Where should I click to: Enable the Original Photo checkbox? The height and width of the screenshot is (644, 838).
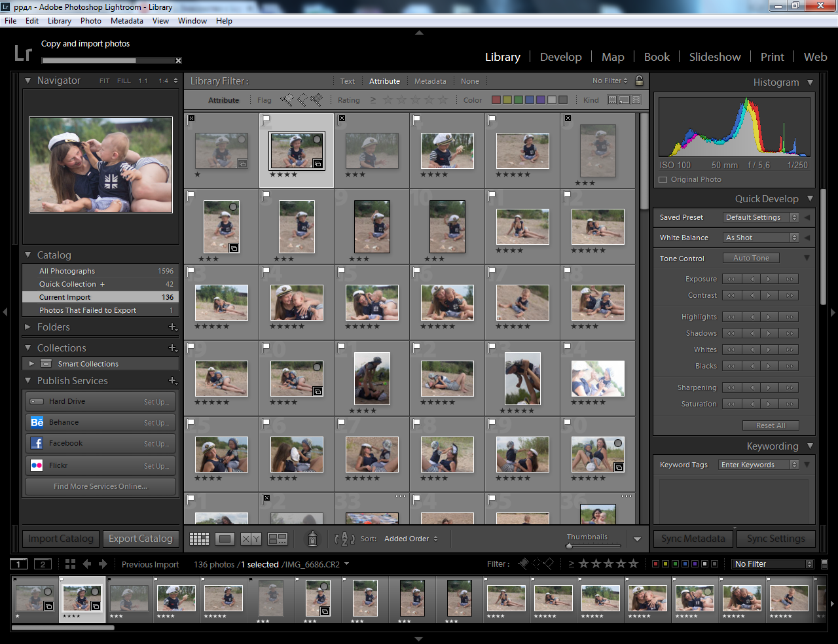tap(663, 179)
